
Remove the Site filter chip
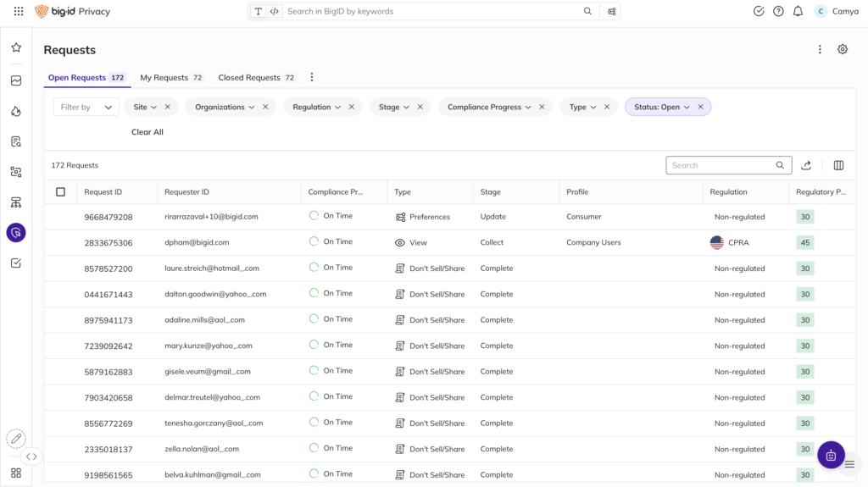tap(167, 108)
